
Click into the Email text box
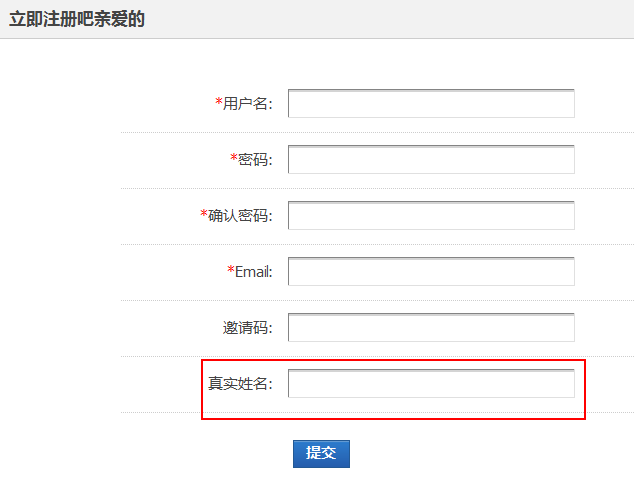click(x=431, y=272)
